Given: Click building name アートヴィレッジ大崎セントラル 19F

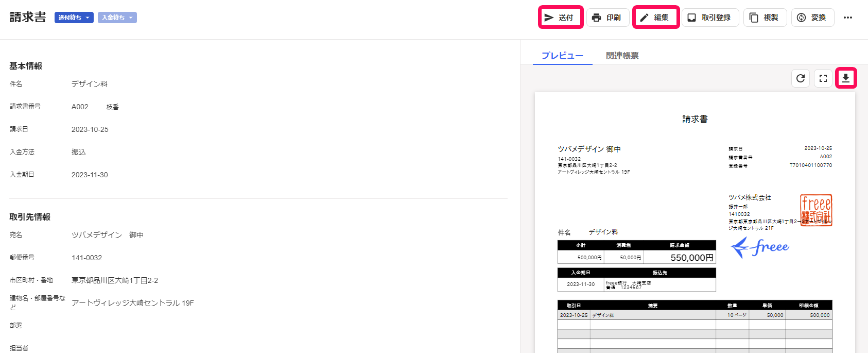Looking at the screenshot, I should coord(133,303).
